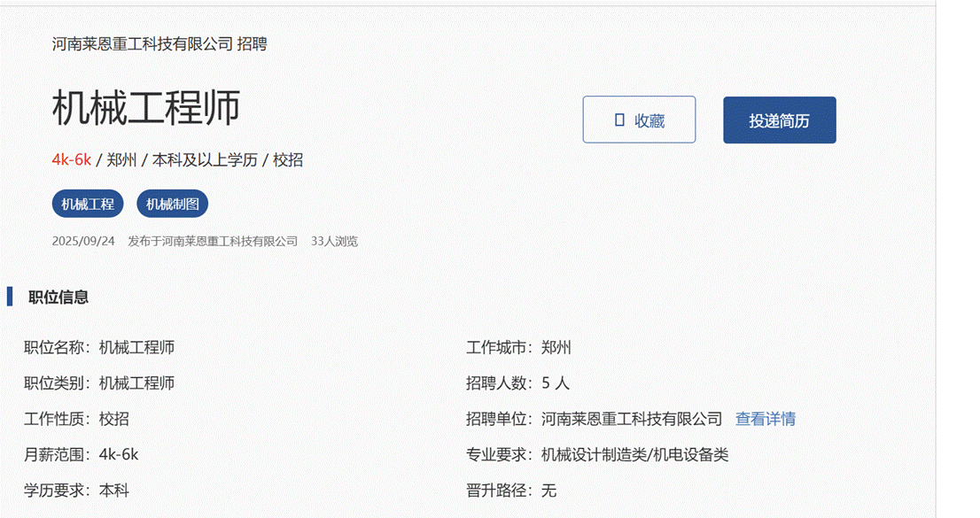980x518 pixels.
Task: Click 本科及以上学历 in the summary line
Action: pyautogui.click(x=205, y=160)
